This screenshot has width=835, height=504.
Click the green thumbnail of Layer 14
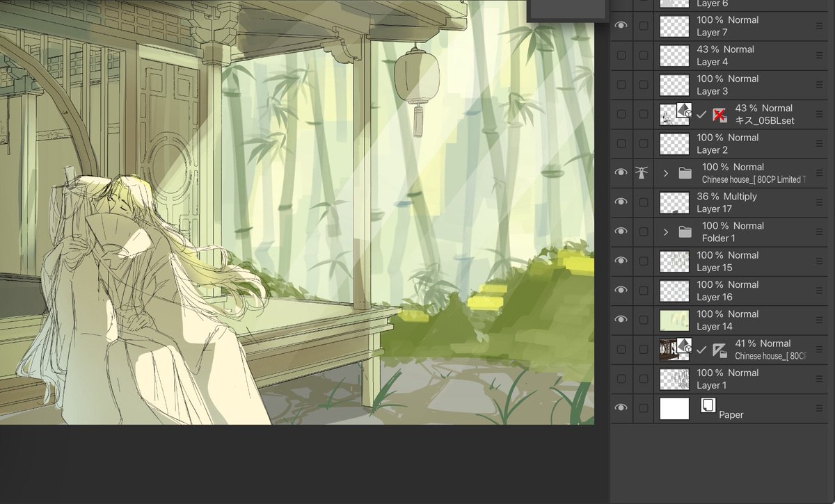coord(674,320)
